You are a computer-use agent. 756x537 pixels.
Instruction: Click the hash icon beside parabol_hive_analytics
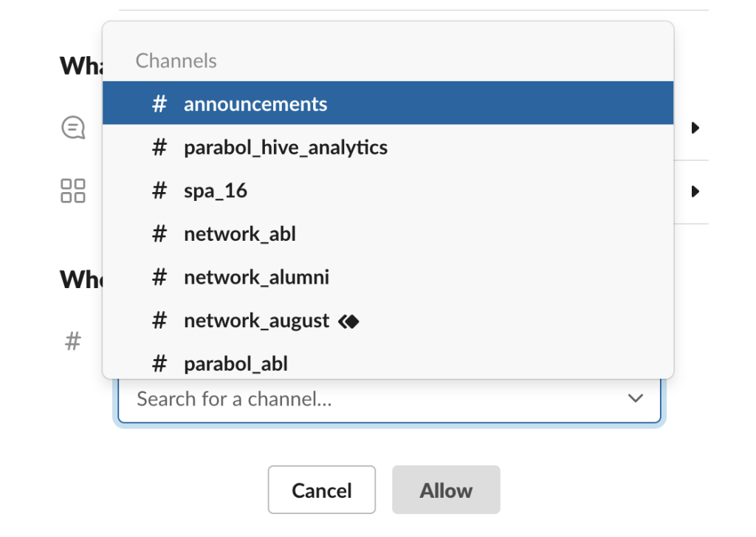click(x=159, y=148)
